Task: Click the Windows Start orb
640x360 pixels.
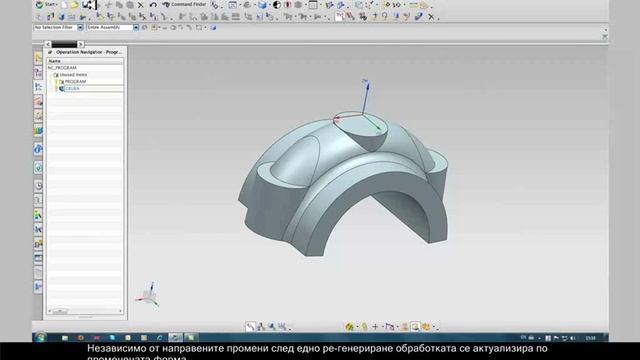Action: coord(40,338)
